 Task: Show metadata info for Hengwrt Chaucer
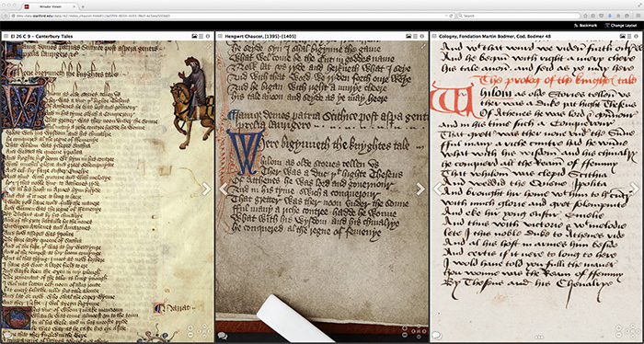pyautogui.click(x=421, y=36)
